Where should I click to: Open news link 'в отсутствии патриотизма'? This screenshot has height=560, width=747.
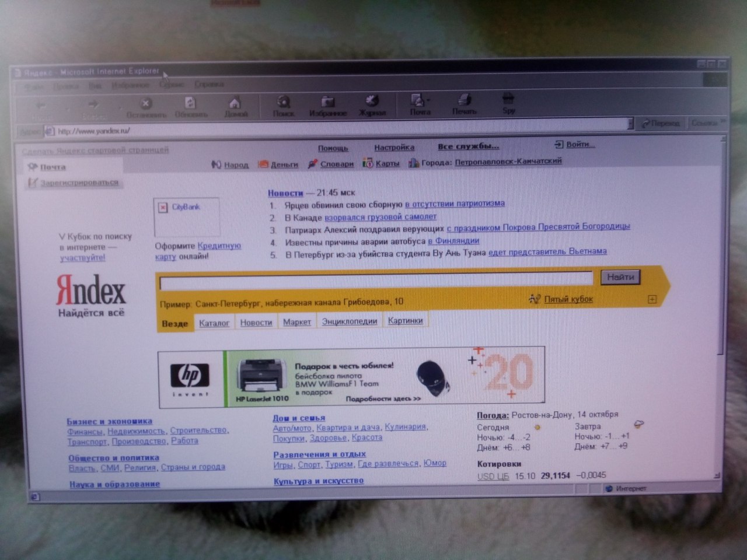(x=455, y=204)
